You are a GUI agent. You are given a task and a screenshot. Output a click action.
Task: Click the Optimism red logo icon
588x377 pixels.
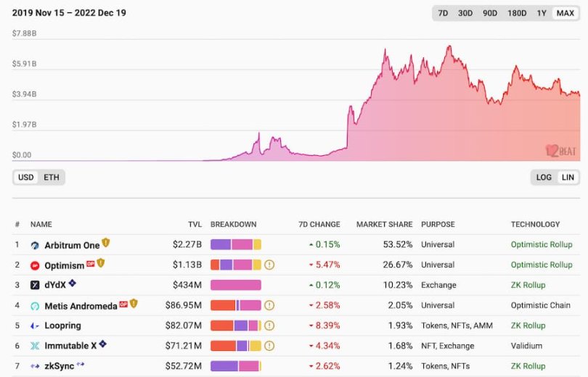tap(35, 266)
